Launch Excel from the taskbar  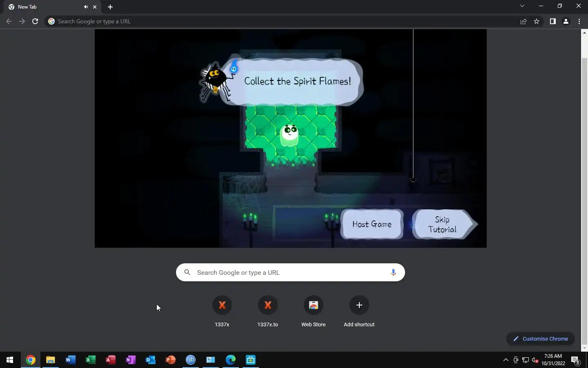click(90, 360)
